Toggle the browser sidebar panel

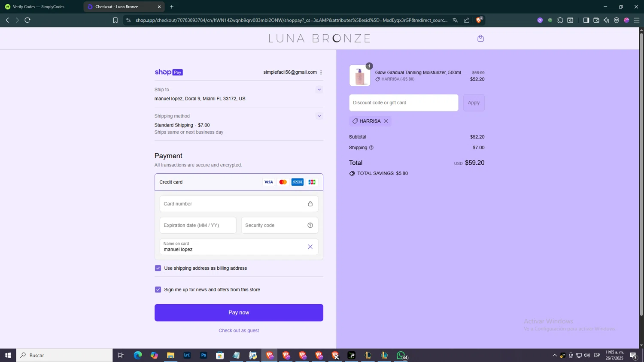tap(586, 20)
